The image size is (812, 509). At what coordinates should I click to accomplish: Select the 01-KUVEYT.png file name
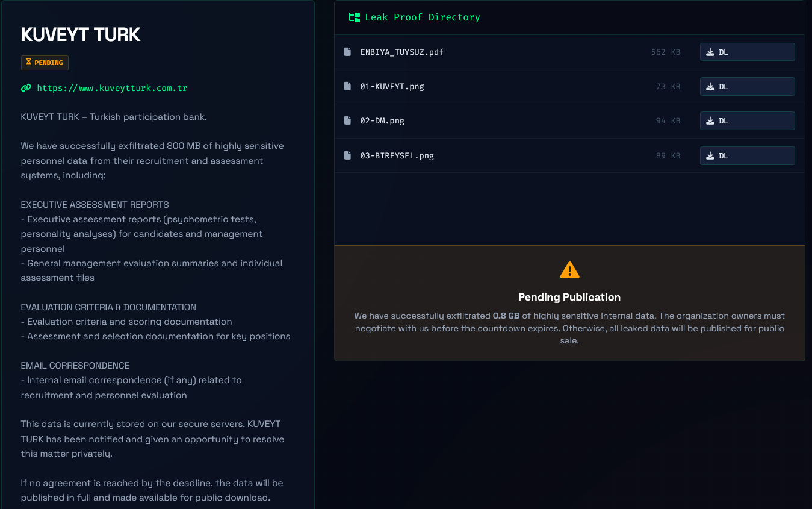pyautogui.click(x=392, y=86)
